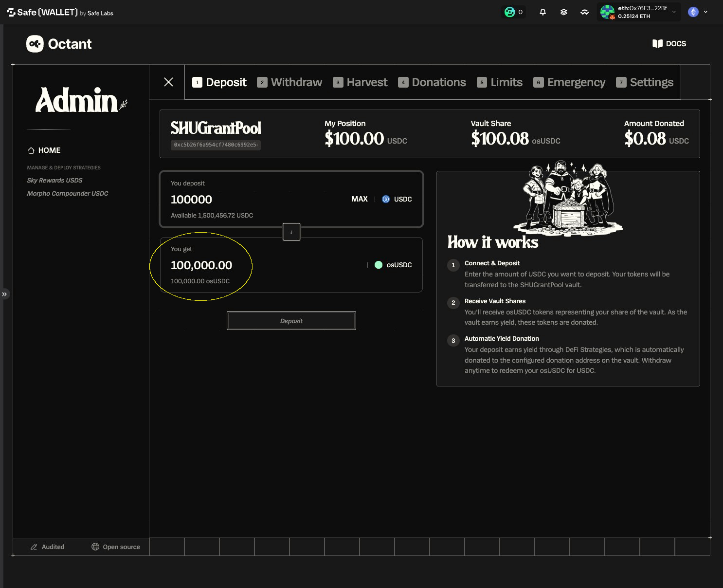Close the panel with X icon
The image size is (723, 588).
[x=168, y=82]
